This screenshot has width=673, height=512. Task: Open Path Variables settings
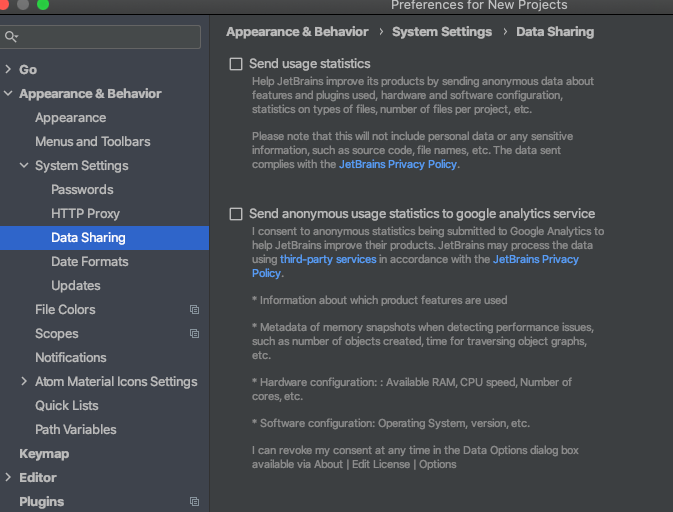pos(76,430)
